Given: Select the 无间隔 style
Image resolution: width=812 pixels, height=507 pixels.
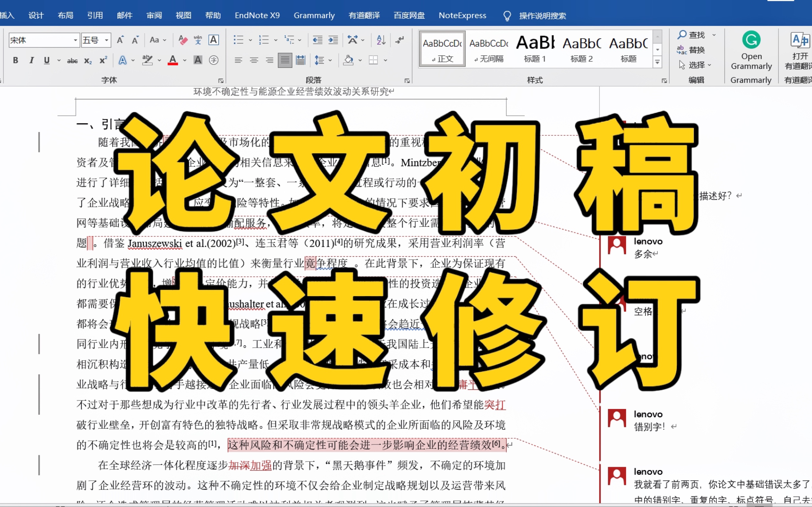Looking at the screenshot, I should click(488, 49).
